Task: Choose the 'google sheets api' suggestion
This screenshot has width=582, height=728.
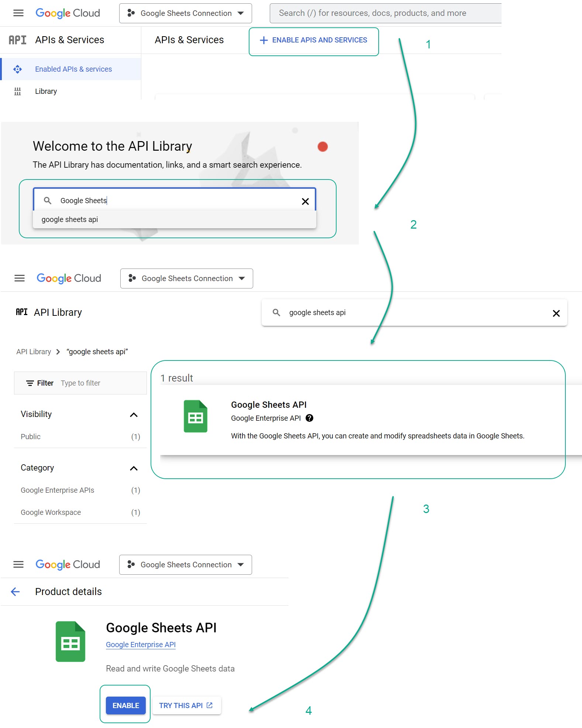Action: (x=175, y=219)
